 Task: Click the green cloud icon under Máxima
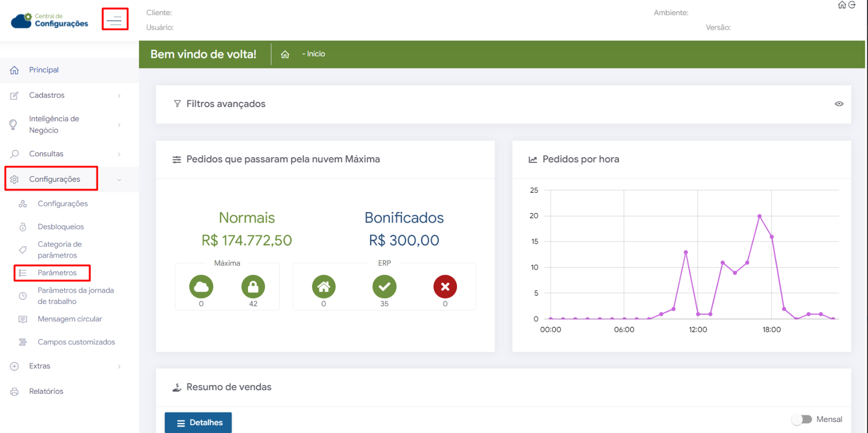201,287
